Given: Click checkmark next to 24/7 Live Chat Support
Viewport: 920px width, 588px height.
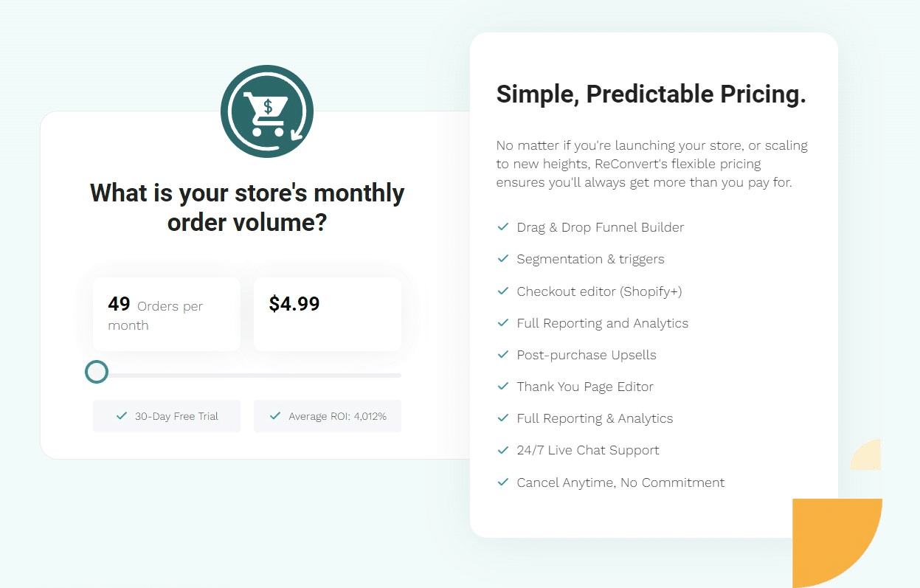Looking at the screenshot, I should pyautogui.click(x=503, y=449).
